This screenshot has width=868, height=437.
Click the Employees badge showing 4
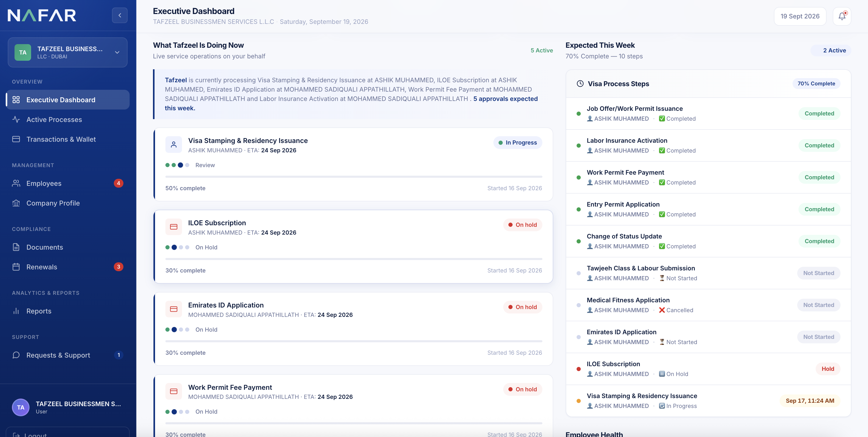118,183
